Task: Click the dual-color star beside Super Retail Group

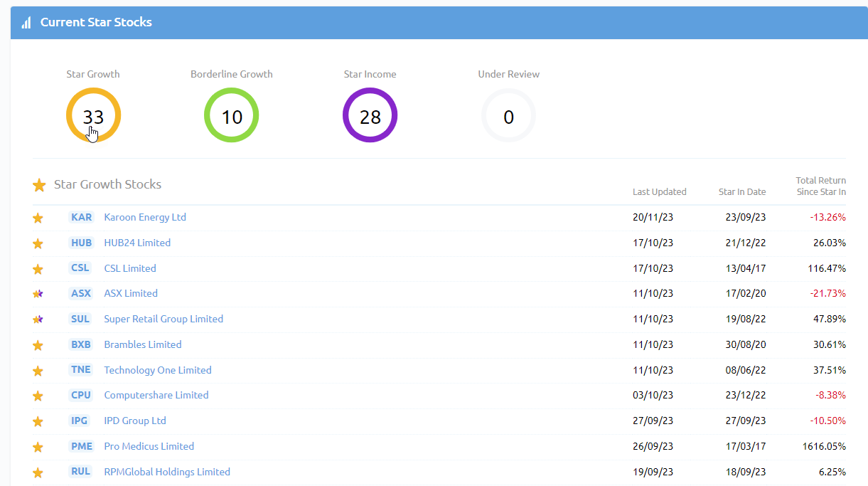Action: [38, 319]
